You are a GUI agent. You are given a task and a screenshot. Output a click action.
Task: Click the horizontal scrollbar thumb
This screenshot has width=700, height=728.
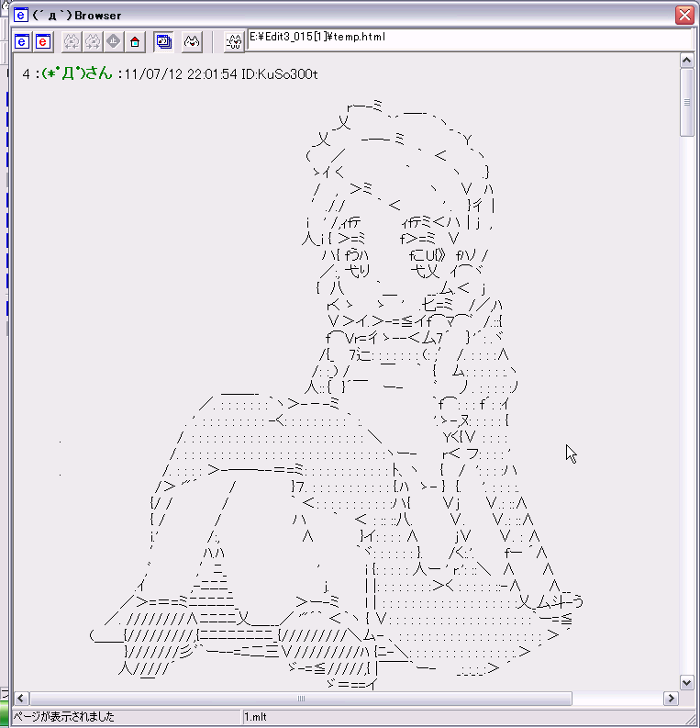pyautogui.click(x=301, y=699)
